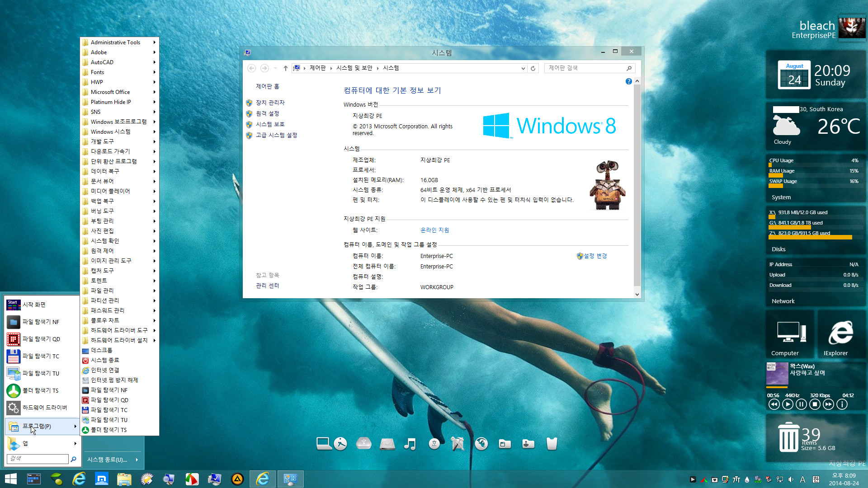Image resolution: width=868 pixels, height=488 pixels.
Task: Expand the Adobe folder submenu
Action: point(119,52)
